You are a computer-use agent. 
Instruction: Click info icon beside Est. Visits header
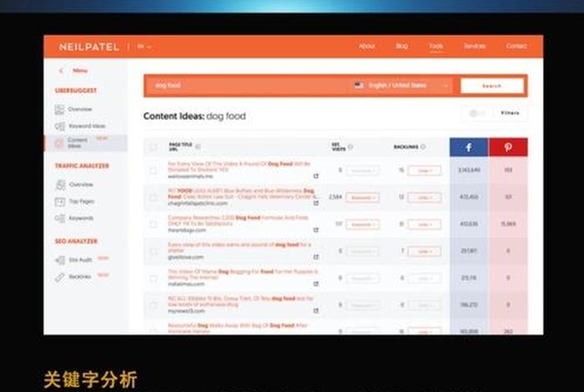(350, 147)
